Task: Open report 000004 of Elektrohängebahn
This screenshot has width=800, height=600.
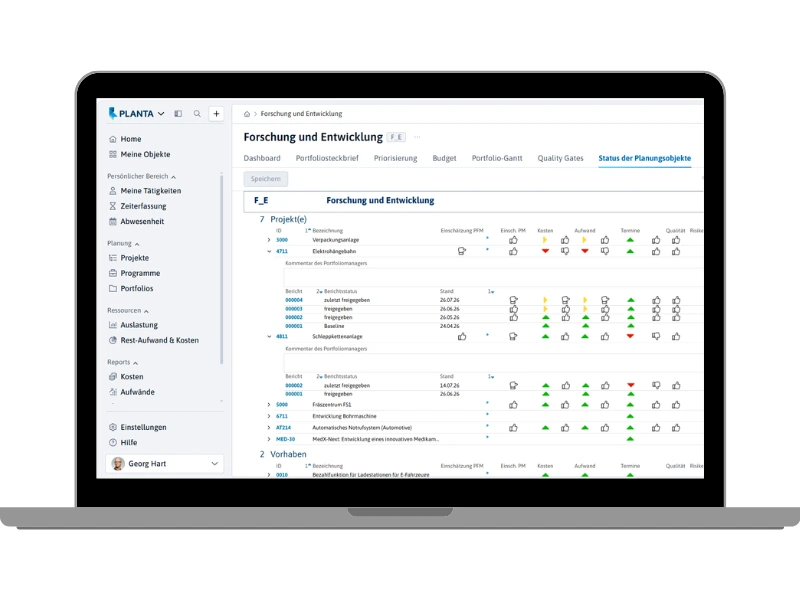Action: (294, 300)
